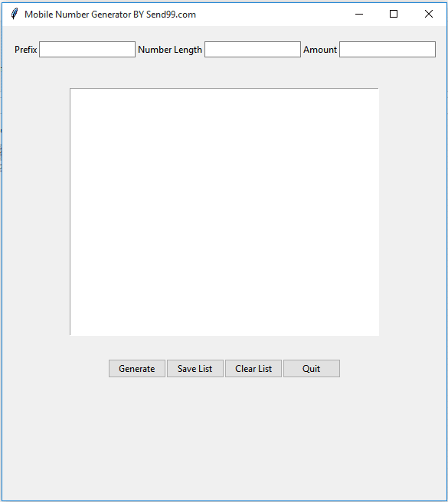This screenshot has width=448, height=502.
Task: Click into the Amount input field
Action: click(x=388, y=49)
